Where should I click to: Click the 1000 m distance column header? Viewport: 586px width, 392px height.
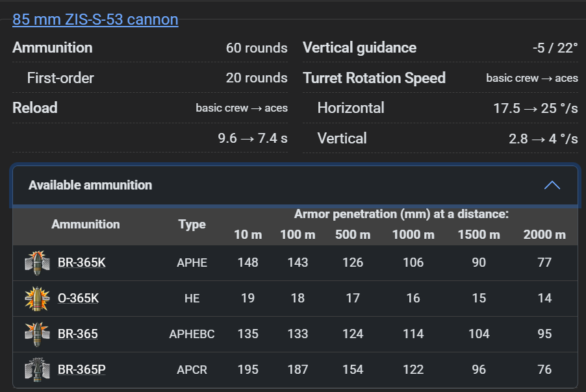(413, 235)
